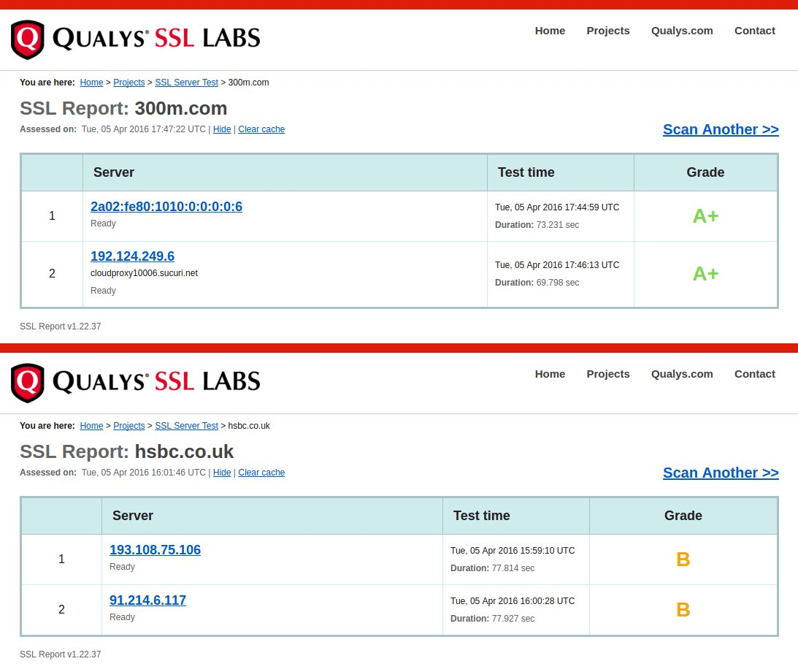Screen dimensions: 798x672
Task: Click the A+ grade for 2a02:fe80:1010:0:0:0:0:6
Action: tap(705, 216)
